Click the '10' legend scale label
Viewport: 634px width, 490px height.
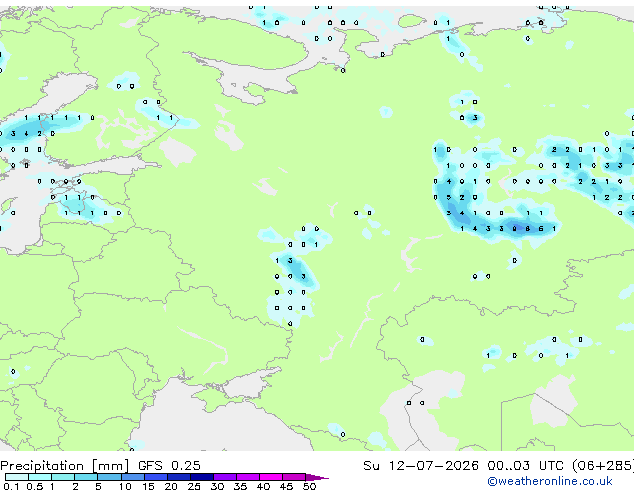125,486
